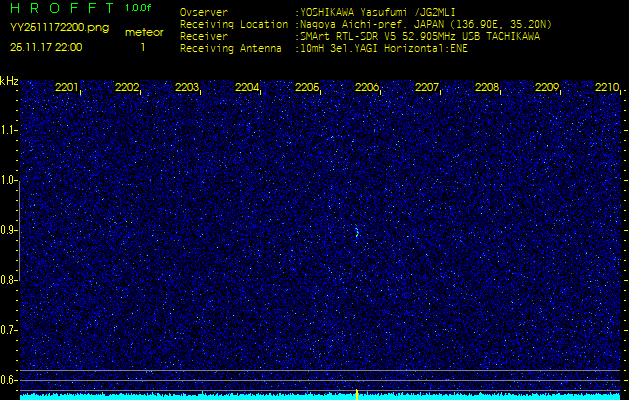629x400 pixels.
Task: Click the 2209 time marker
Action: pos(547,87)
